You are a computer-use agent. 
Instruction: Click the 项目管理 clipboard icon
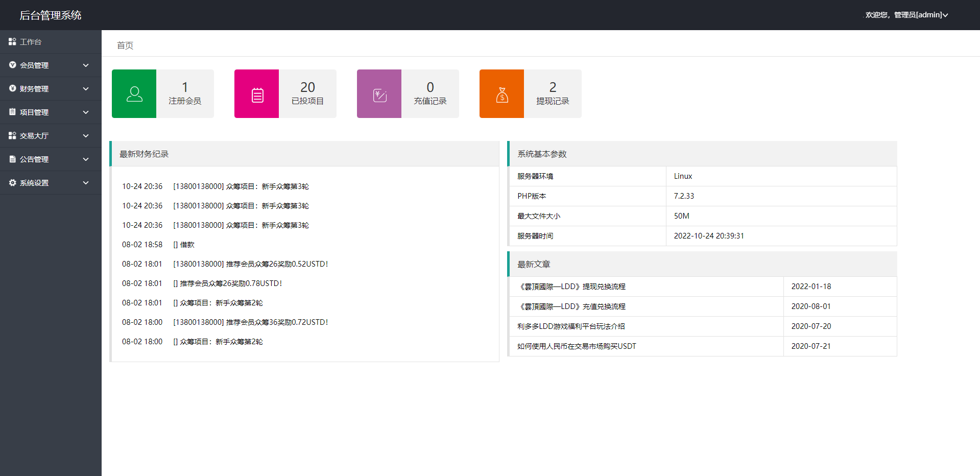click(x=12, y=112)
